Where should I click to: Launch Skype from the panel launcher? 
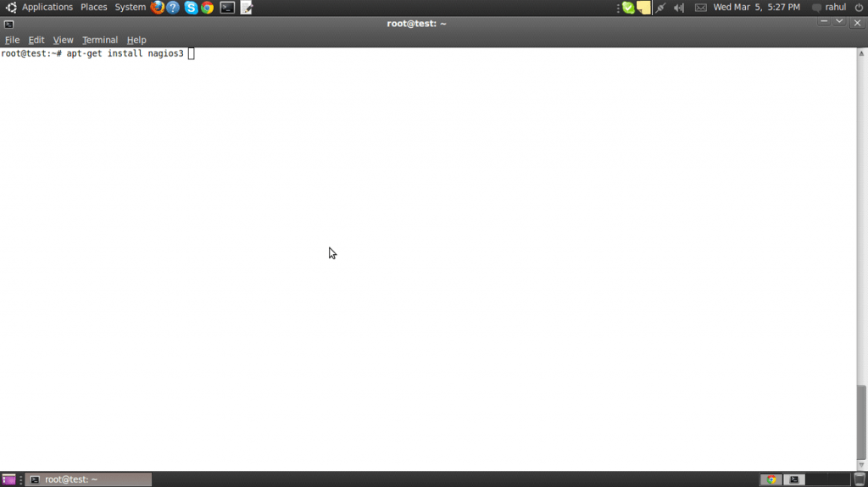[x=191, y=8]
